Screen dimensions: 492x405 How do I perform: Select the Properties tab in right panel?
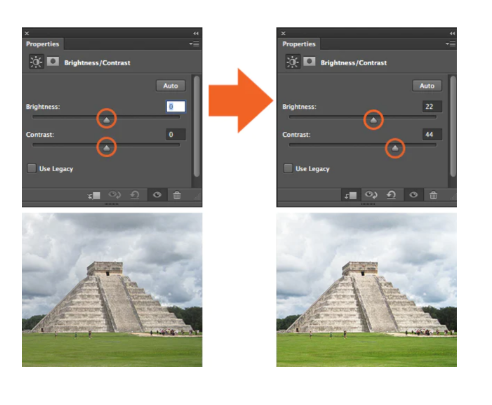point(299,44)
